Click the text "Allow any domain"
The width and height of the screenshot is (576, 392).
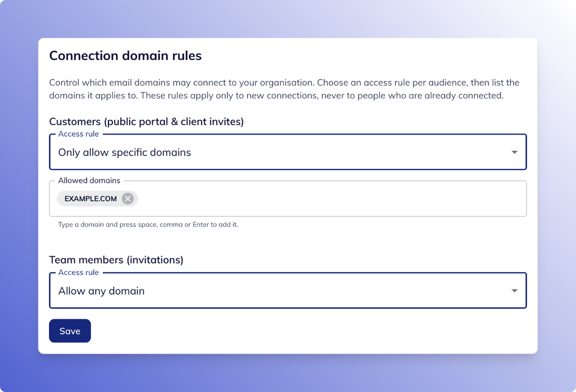coord(101,291)
